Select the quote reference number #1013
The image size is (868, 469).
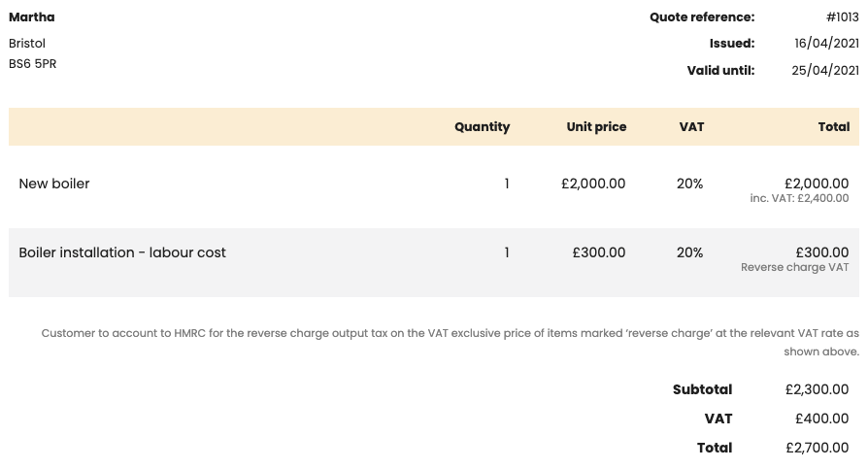pyautogui.click(x=842, y=17)
